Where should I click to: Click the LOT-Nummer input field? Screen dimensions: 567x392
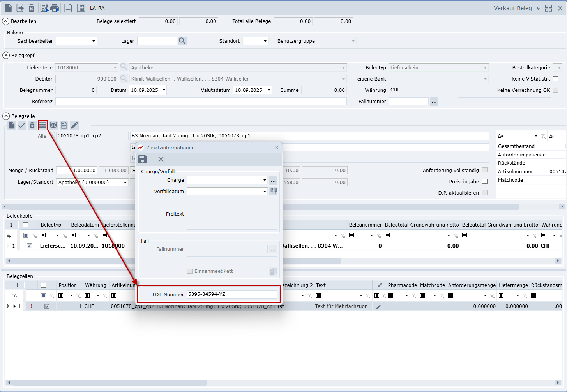(x=231, y=294)
